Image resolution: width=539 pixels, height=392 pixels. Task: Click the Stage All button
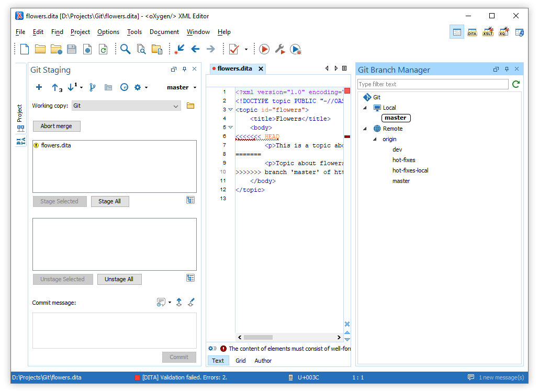pyautogui.click(x=110, y=201)
